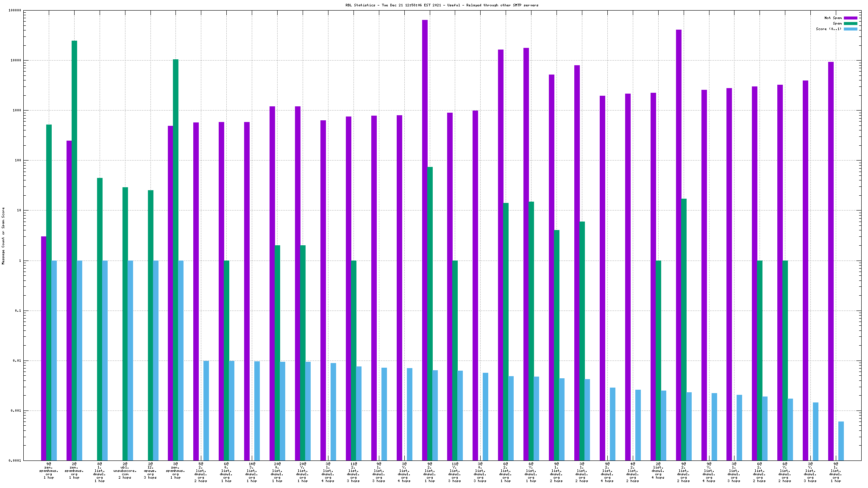
Task: Click the 5@ 2.list.dnswl.org 2 hops label
Action: tap(201, 472)
